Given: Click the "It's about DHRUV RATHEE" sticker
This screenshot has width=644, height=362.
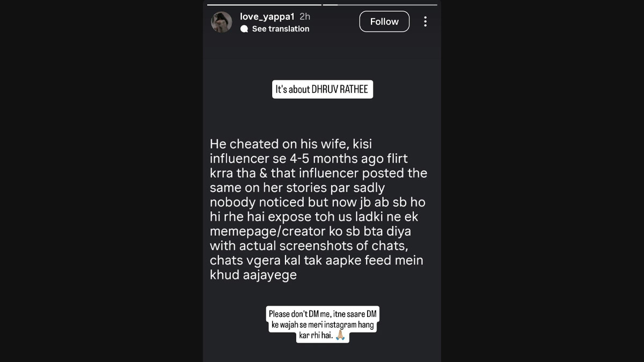Looking at the screenshot, I should pyautogui.click(x=322, y=89).
